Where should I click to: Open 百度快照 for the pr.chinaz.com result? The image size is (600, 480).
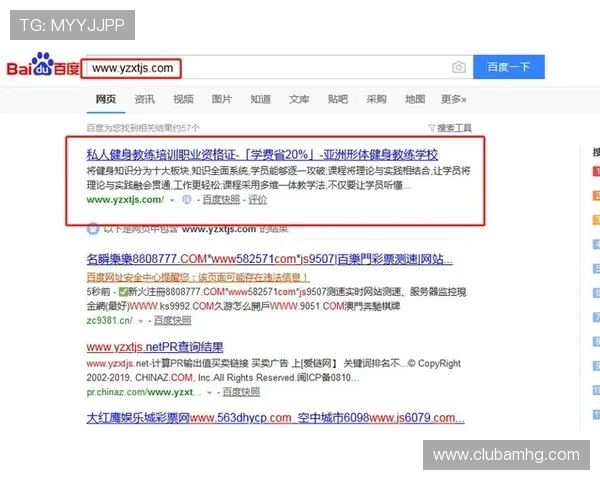coord(241,392)
